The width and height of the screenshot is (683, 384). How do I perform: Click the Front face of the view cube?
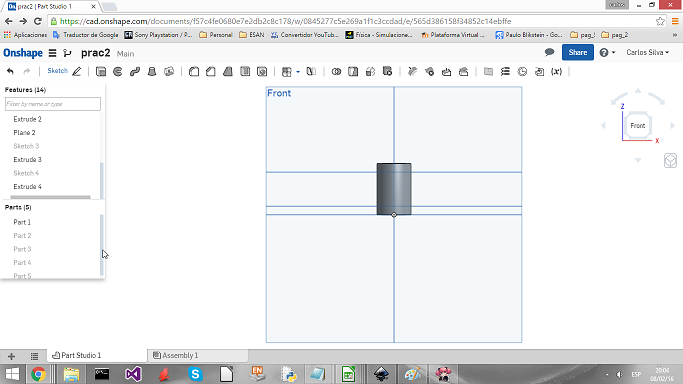[638, 125]
